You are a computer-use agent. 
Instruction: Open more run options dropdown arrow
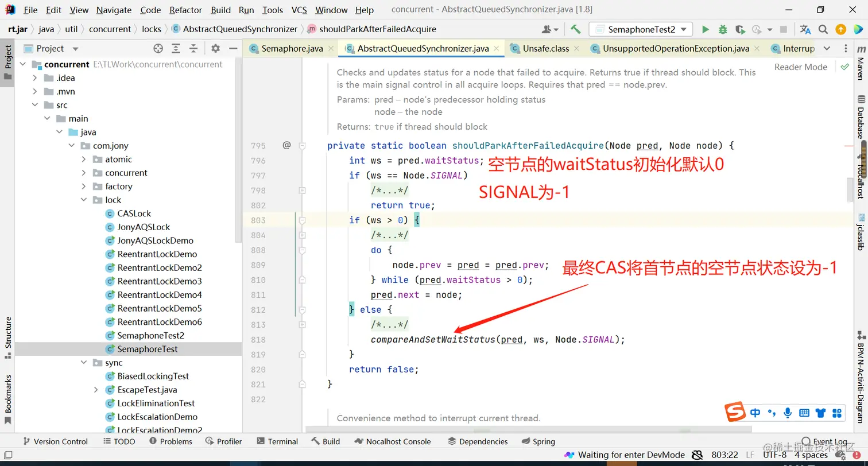[x=769, y=29]
